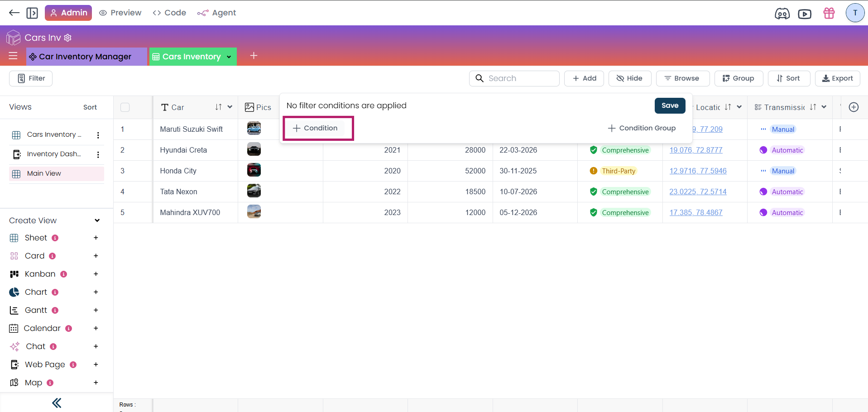Click the gift box icon
Screen dimensions: 868x412
(x=829, y=13)
